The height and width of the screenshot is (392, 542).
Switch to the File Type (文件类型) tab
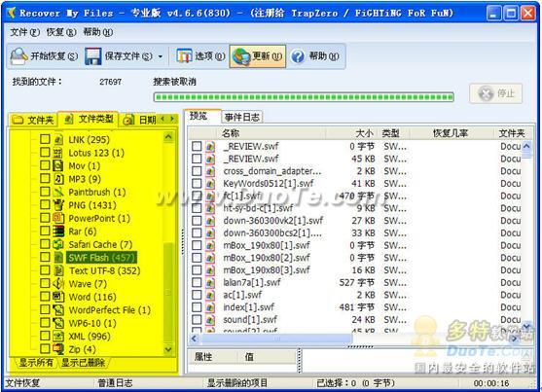tap(89, 119)
